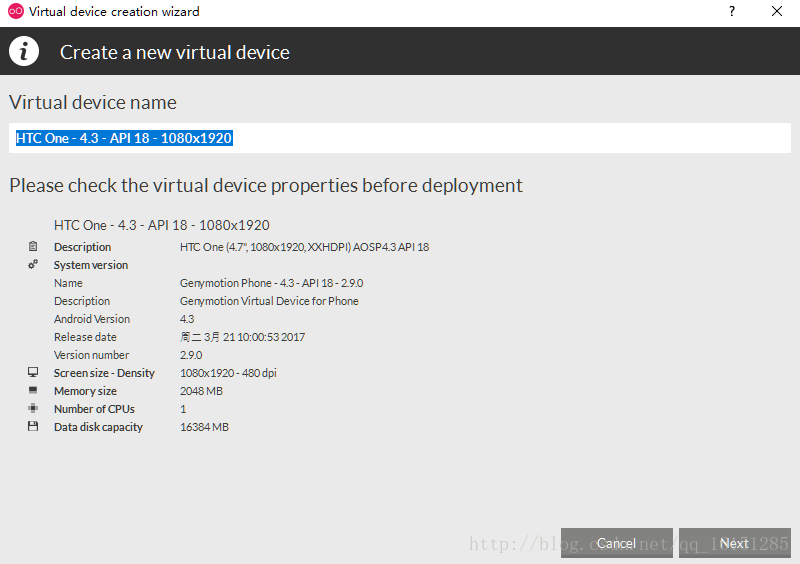Click the 'HTC One (4.7", 1080x1920, XXHDPI)' description value

pyautogui.click(x=305, y=247)
